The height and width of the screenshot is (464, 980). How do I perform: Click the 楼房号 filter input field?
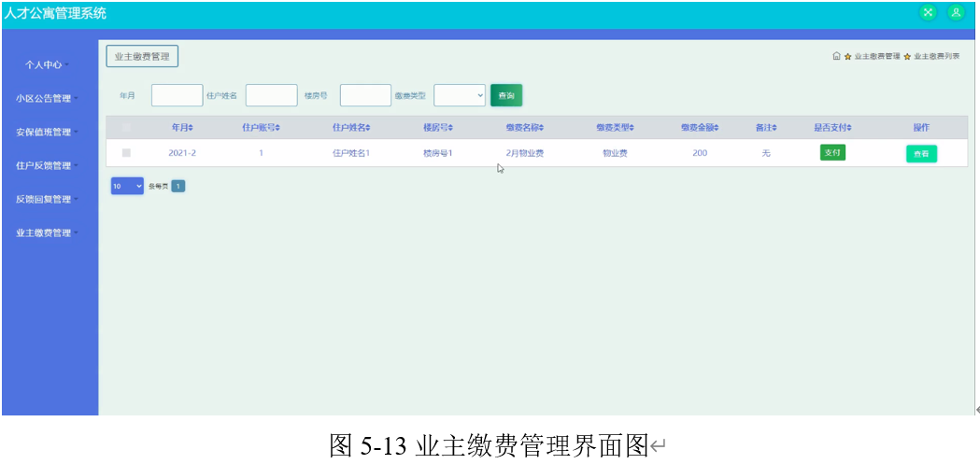click(365, 95)
